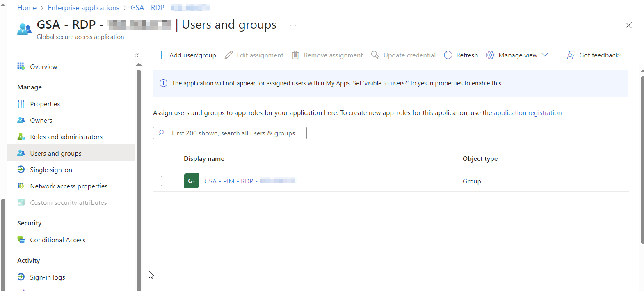The height and width of the screenshot is (291, 644).
Task: Click the Group object type cell
Action: 472,181
